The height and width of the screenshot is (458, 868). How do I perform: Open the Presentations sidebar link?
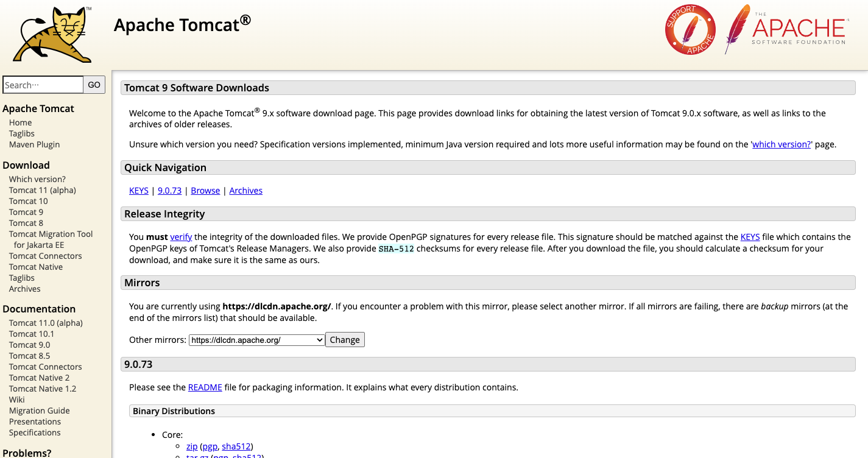click(35, 421)
